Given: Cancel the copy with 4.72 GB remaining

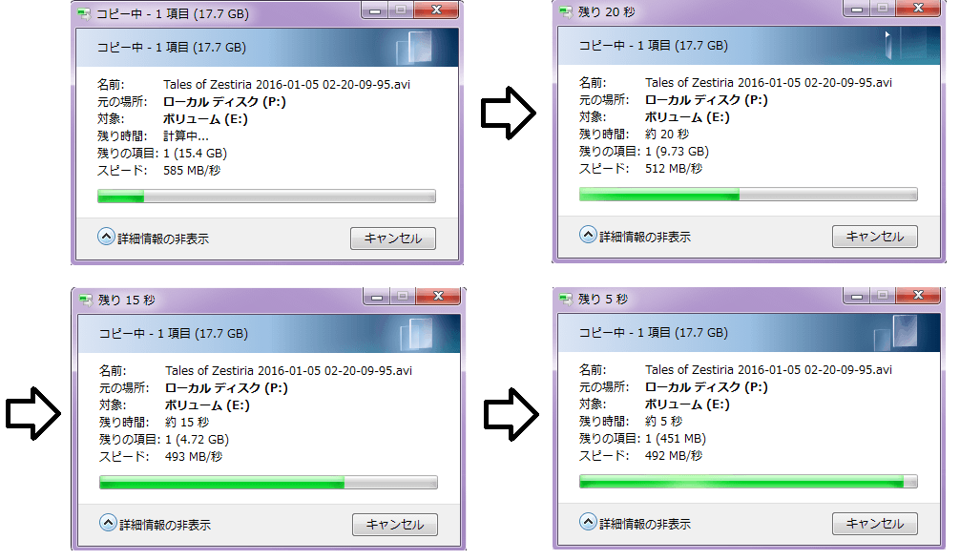Looking at the screenshot, I should (395, 525).
